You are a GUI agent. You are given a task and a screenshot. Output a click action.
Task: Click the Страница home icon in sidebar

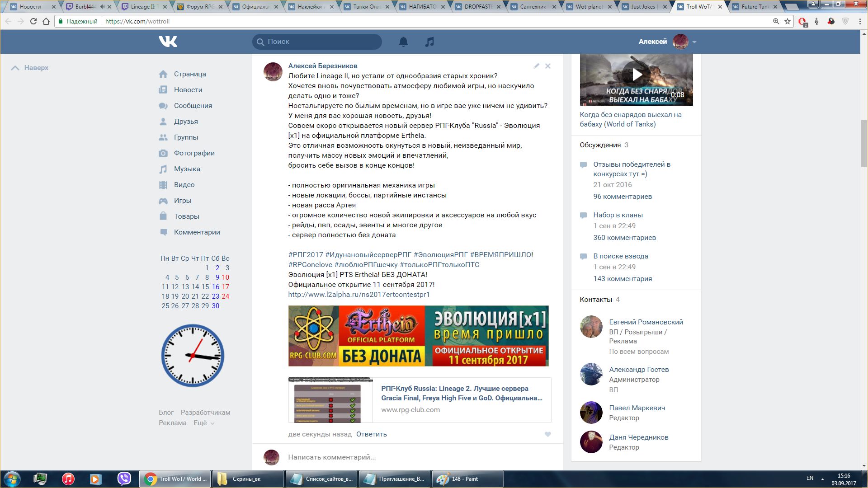pos(163,74)
